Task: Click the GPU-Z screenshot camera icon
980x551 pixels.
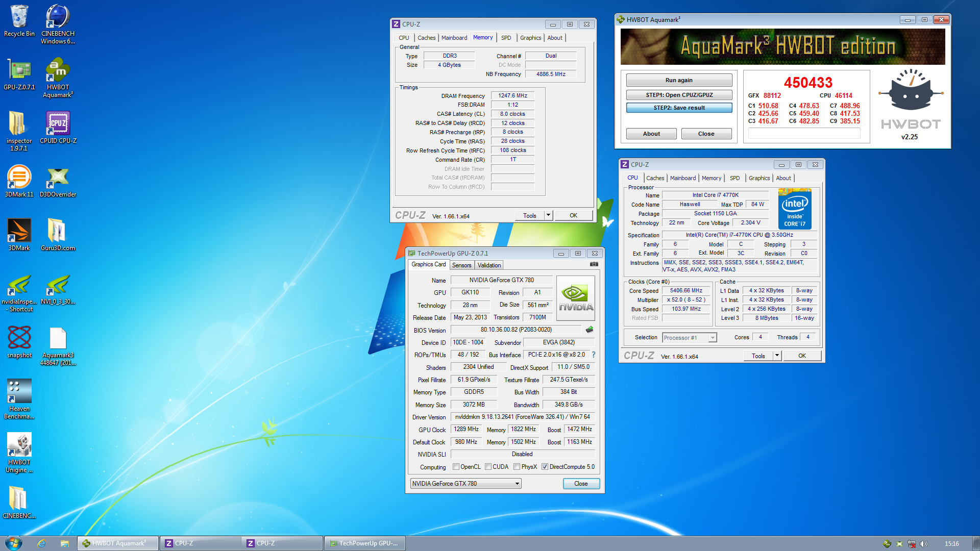Action: pos(594,264)
